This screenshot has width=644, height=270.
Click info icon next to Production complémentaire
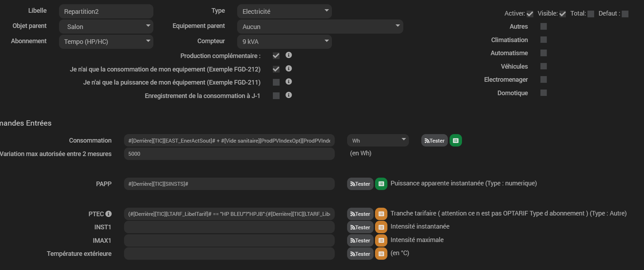point(289,55)
